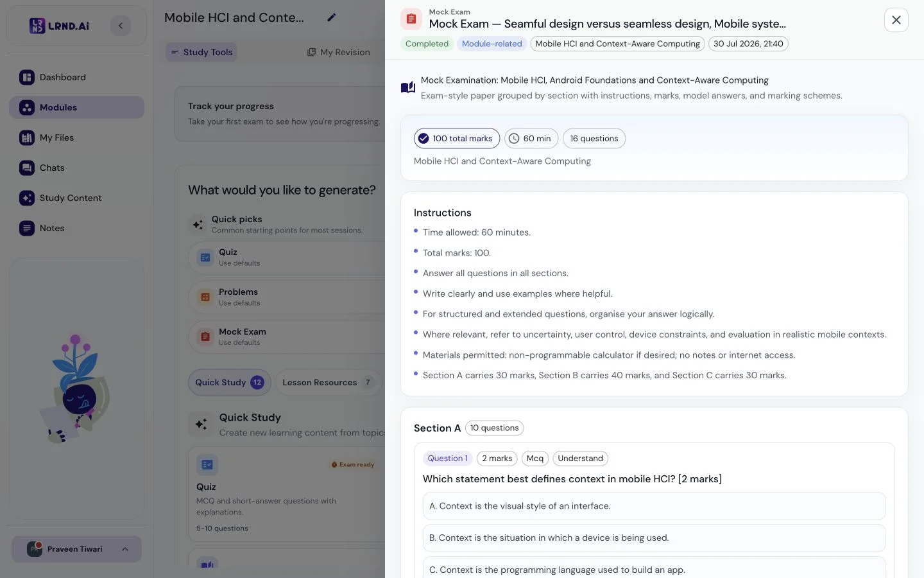
Task: Open the My Files icon
Action: click(27, 137)
